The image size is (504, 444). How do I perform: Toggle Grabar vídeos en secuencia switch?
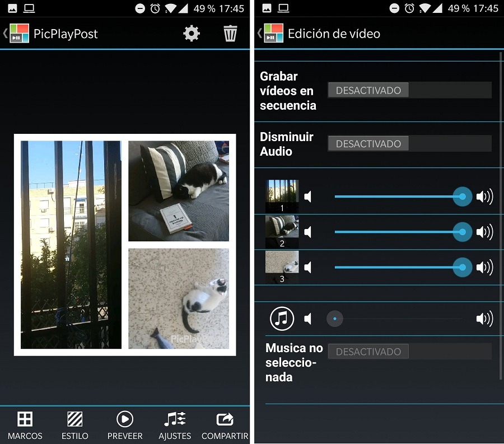409,90
